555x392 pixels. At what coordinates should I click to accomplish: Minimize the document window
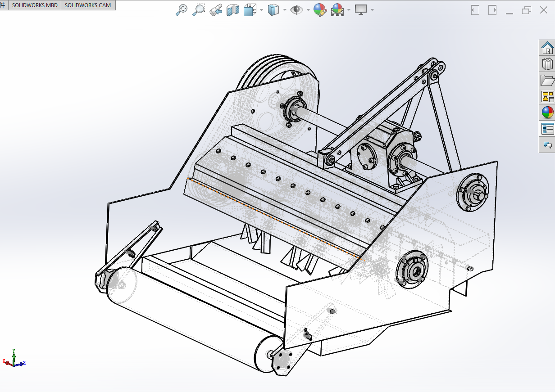click(510, 13)
